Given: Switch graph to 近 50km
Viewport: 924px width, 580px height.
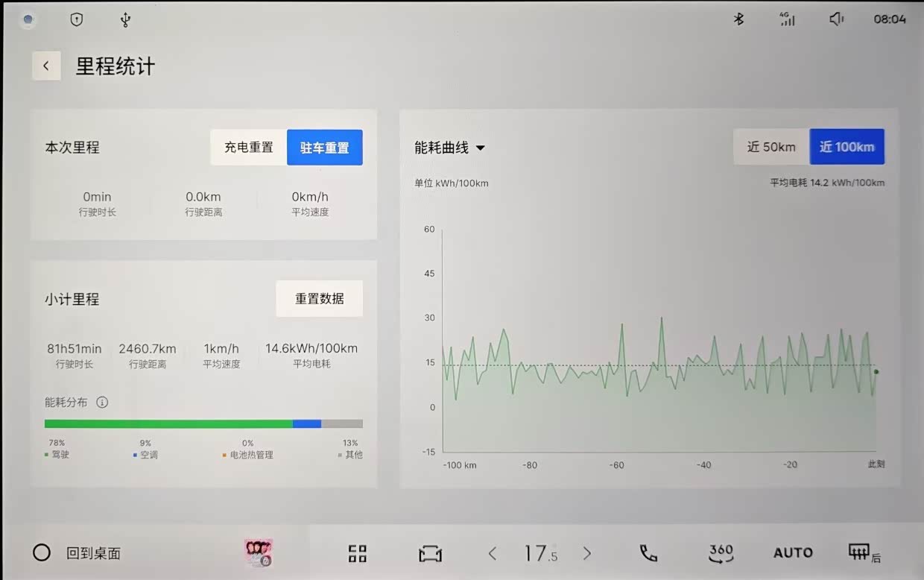Looking at the screenshot, I should click(771, 147).
